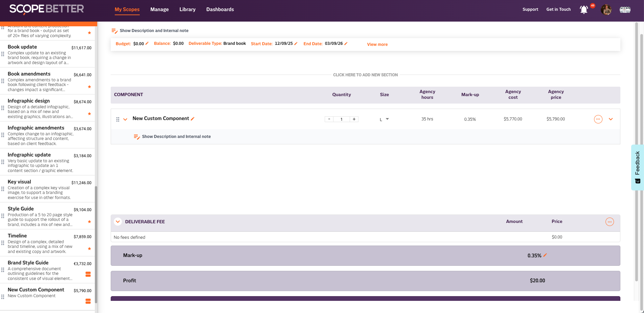Toggle favorite star on Style Guide
This screenshot has width=644, height=313.
89,222
